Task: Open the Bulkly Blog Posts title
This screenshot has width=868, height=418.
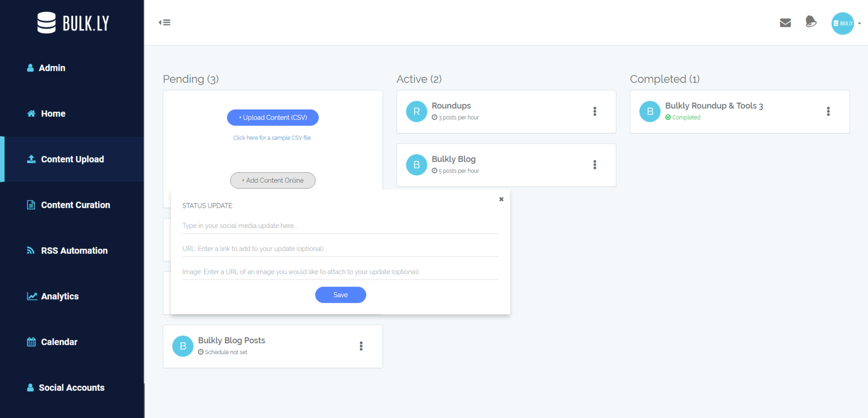Action: pos(232,340)
